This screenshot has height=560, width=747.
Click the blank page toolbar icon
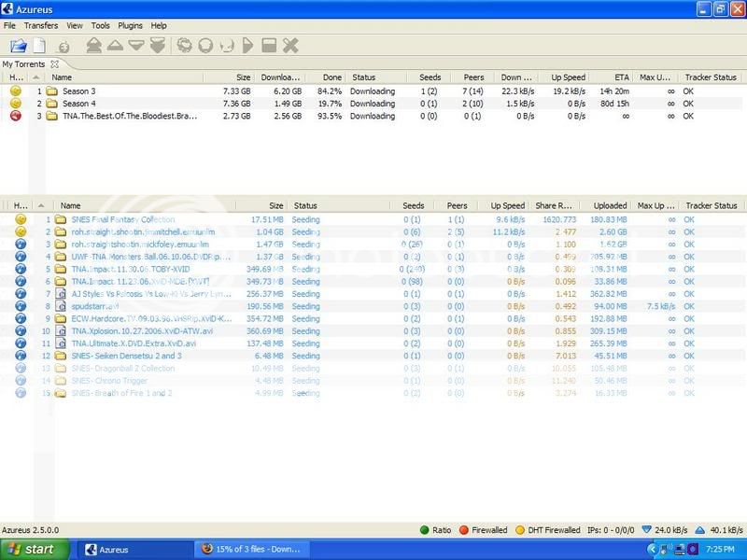click(x=39, y=46)
